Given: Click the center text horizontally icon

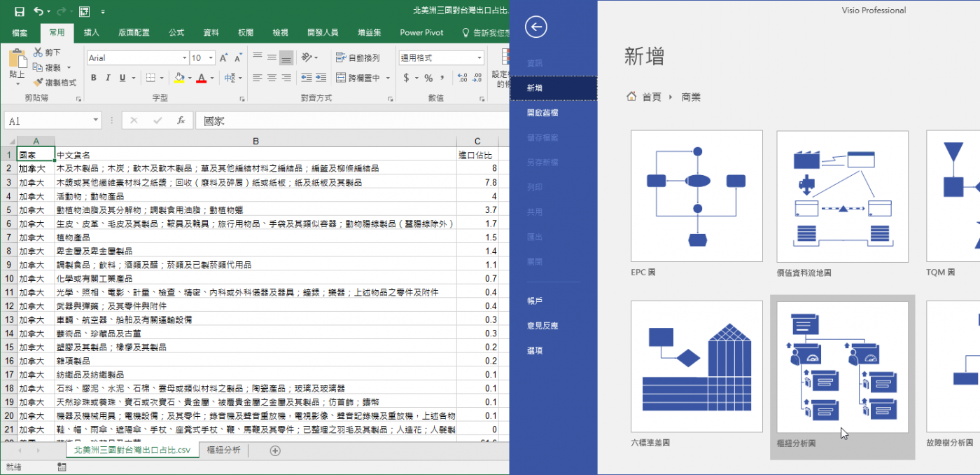Looking at the screenshot, I should [x=272, y=78].
